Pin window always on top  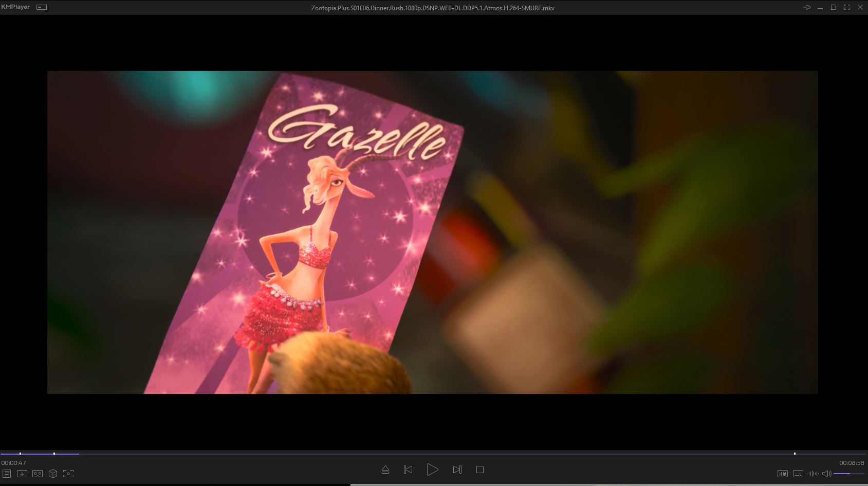(807, 7)
